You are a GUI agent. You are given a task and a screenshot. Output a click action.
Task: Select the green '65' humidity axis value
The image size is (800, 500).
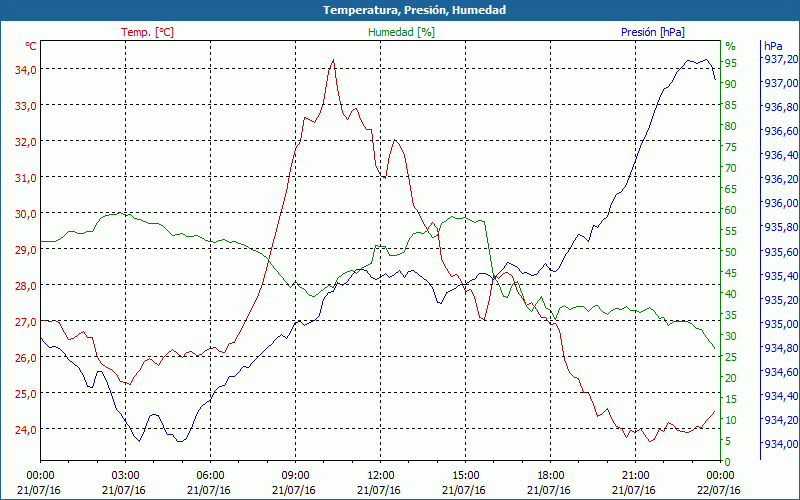click(731, 190)
